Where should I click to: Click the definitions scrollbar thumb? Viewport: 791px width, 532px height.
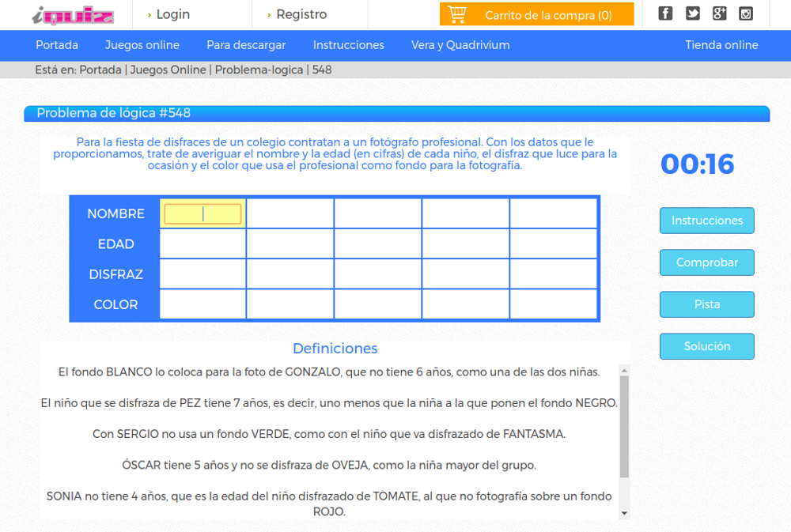click(x=625, y=427)
